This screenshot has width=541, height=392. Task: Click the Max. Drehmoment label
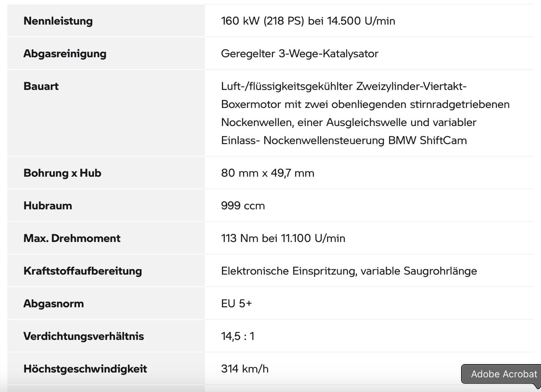pyautogui.click(x=72, y=238)
